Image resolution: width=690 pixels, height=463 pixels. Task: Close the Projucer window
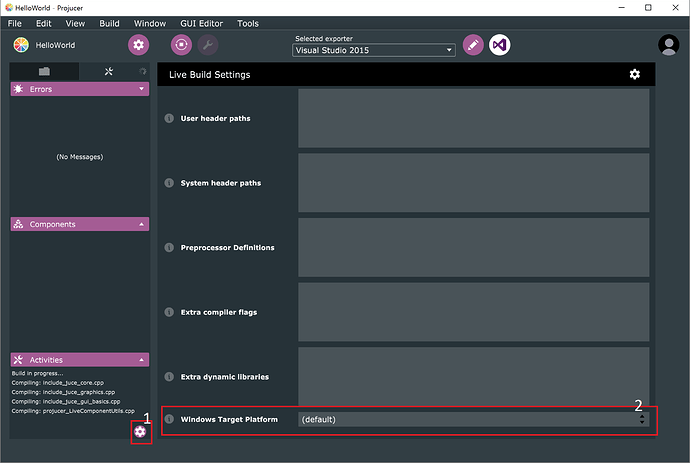tap(675, 7)
